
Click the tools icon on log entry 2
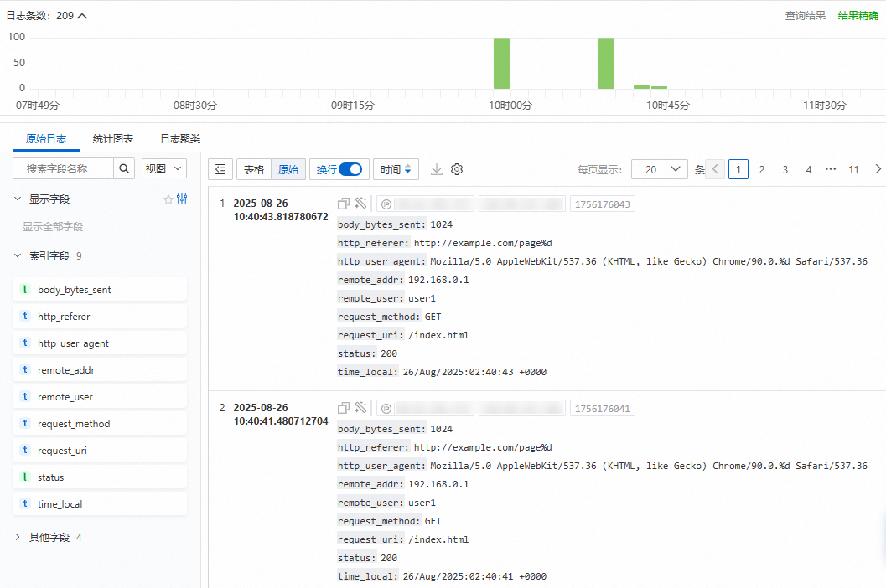coord(360,407)
